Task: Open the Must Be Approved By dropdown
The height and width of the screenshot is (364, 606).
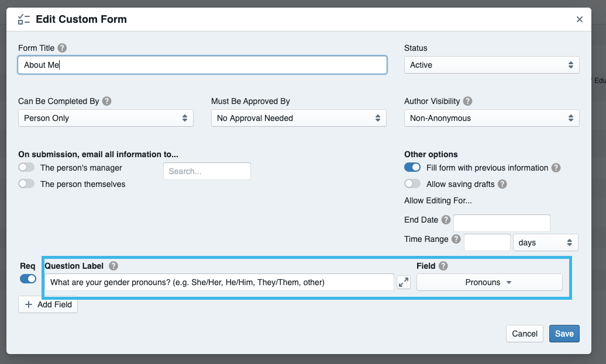Action: [x=298, y=118]
